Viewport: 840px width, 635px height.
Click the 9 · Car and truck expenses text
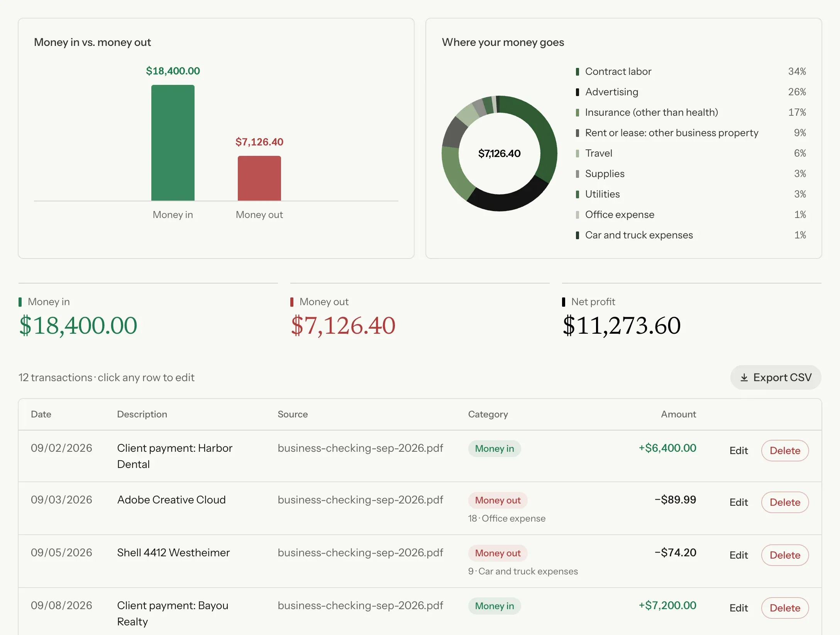[x=523, y=571]
